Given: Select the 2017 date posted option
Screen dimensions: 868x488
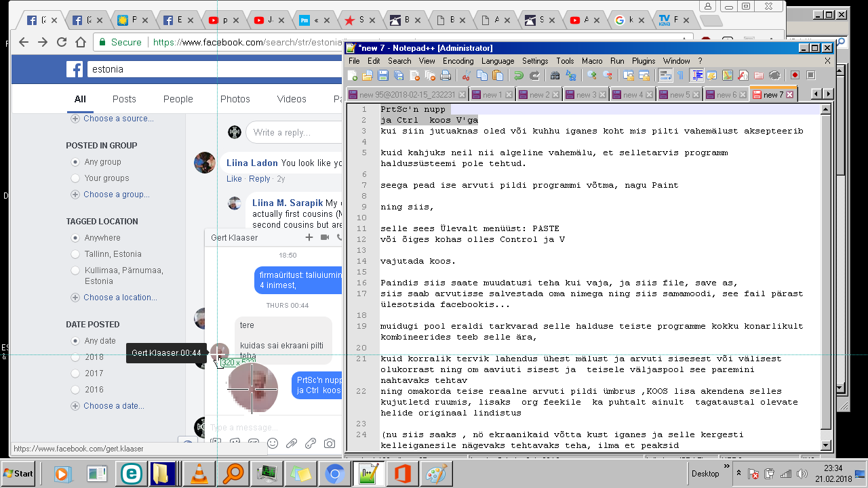Looking at the screenshot, I should point(75,373).
